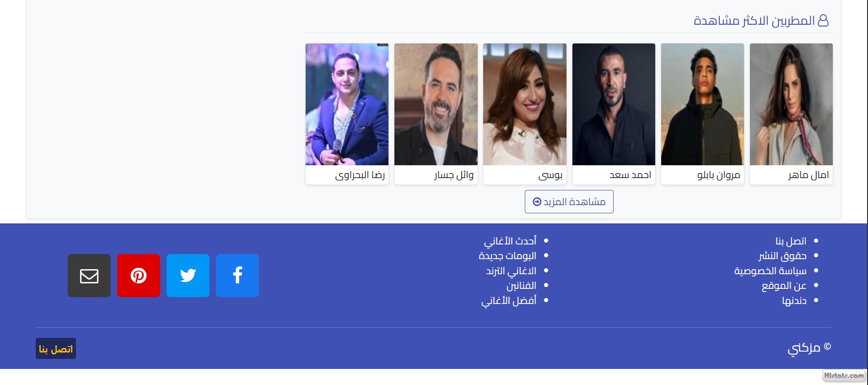Open حقوق النشر footer link
868x385 pixels.
(782, 255)
